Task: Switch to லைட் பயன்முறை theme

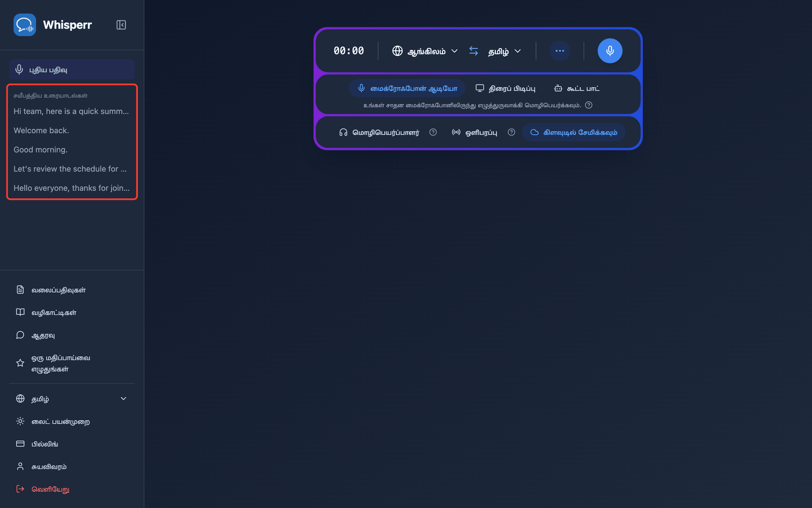Action: click(x=72, y=421)
